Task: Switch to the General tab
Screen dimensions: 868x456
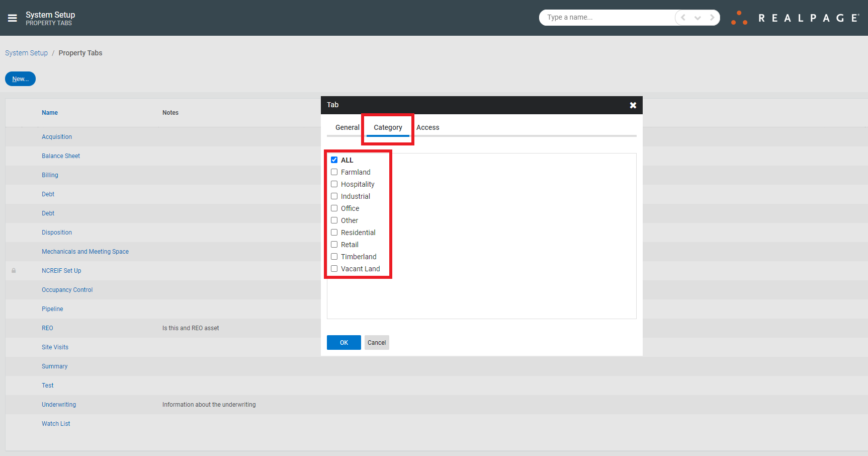Action: click(348, 127)
